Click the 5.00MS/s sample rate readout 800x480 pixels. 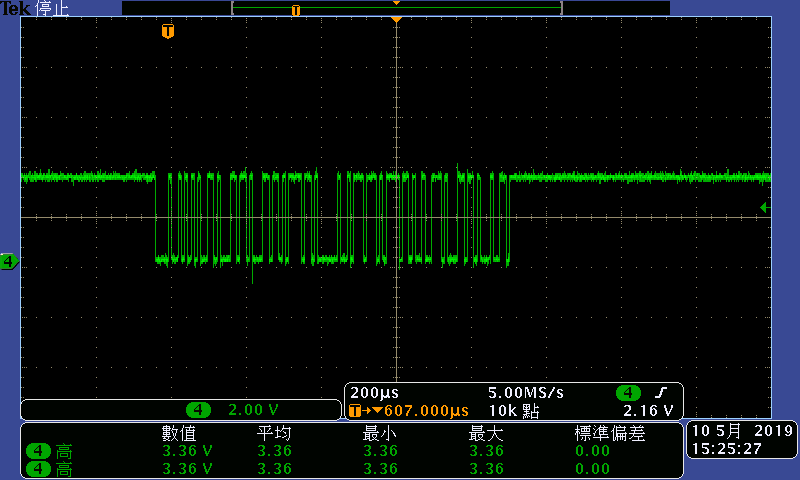526,393
